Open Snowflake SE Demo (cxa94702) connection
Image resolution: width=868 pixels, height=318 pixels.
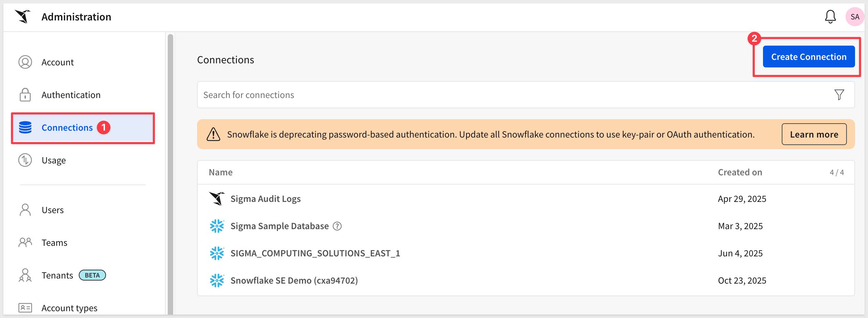pyautogui.click(x=294, y=281)
